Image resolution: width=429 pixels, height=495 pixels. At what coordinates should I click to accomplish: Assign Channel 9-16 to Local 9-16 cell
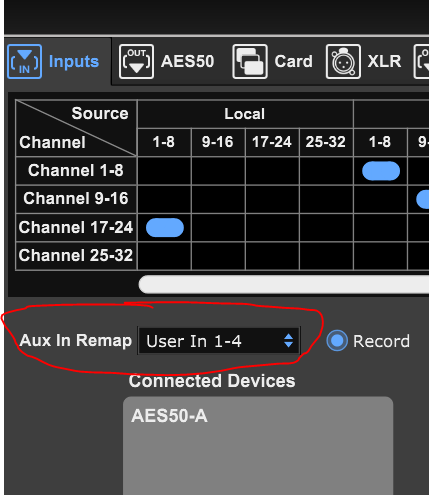218,199
